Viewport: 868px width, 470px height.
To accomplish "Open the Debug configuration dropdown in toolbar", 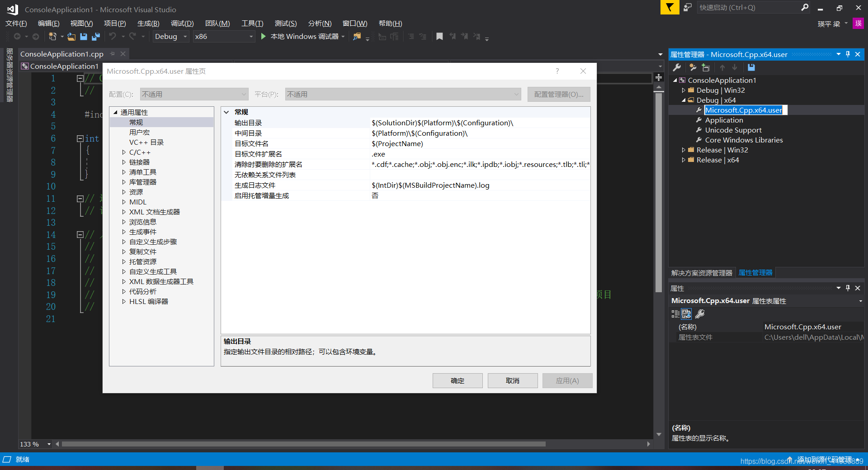I will pos(185,37).
